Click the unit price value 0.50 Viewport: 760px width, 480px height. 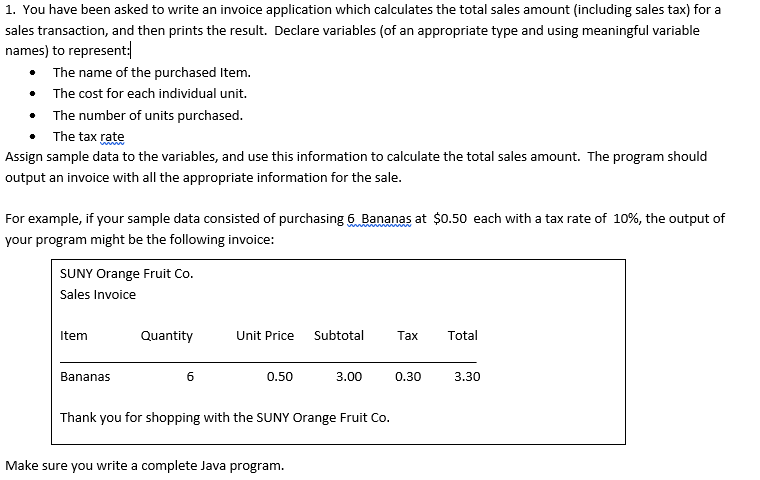point(280,377)
